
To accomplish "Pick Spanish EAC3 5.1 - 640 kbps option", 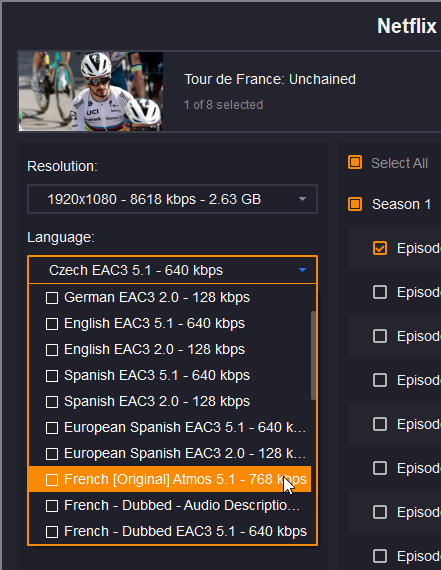I will [169, 376].
